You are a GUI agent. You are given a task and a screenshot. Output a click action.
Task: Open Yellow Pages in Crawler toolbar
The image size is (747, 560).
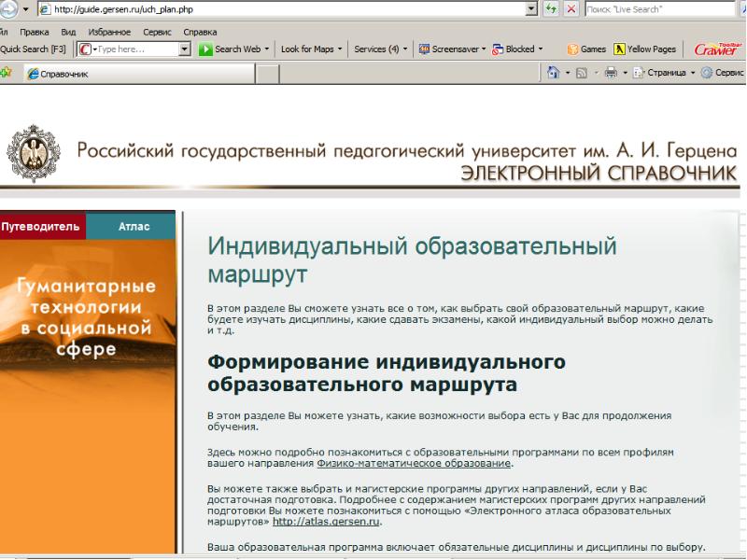(646, 49)
